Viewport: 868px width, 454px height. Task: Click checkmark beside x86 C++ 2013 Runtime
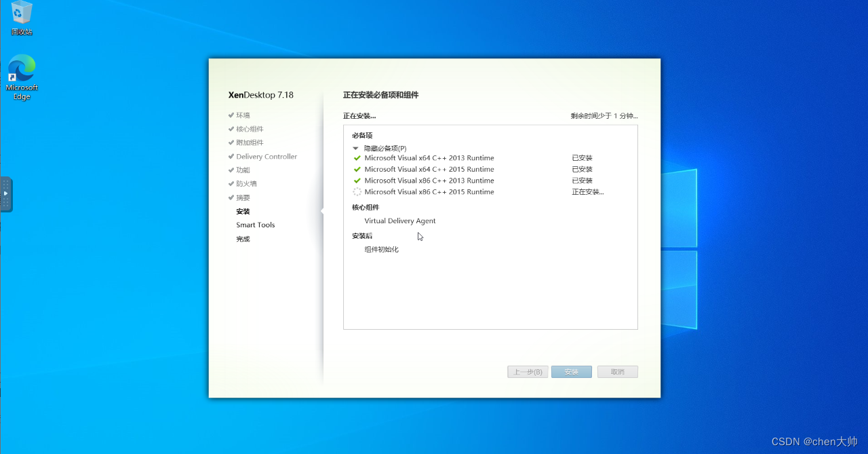357,181
